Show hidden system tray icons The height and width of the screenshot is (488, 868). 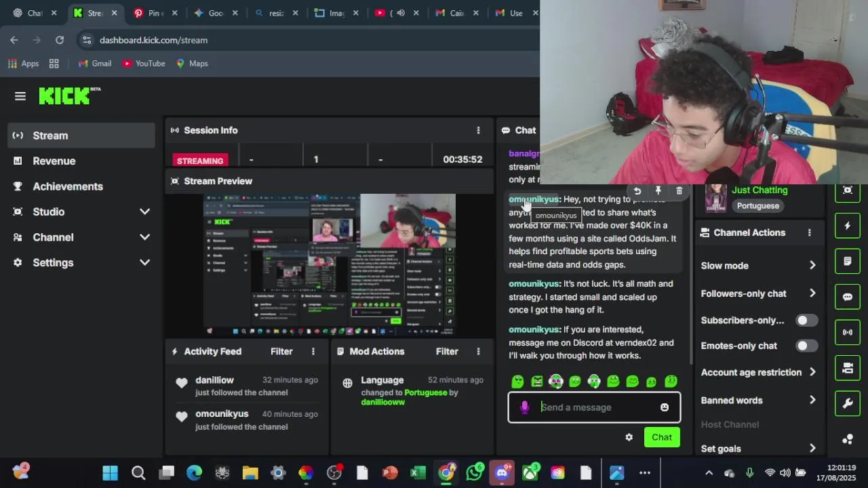709,472
